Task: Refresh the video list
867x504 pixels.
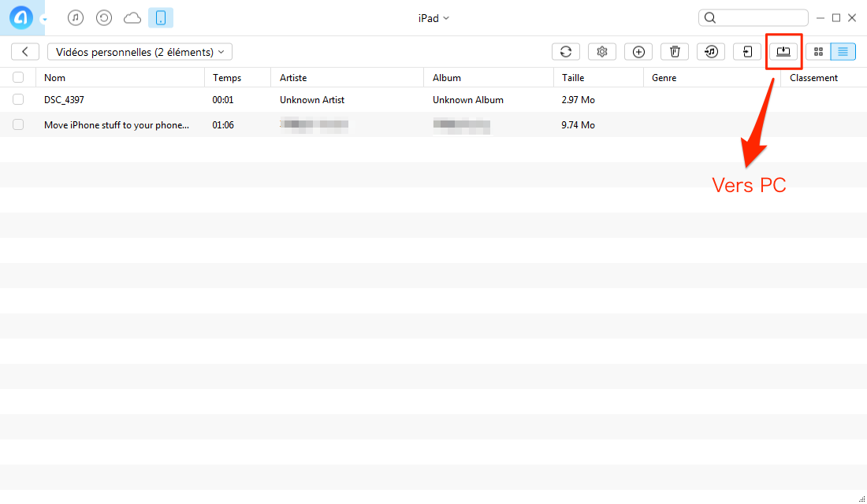Action: point(566,51)
